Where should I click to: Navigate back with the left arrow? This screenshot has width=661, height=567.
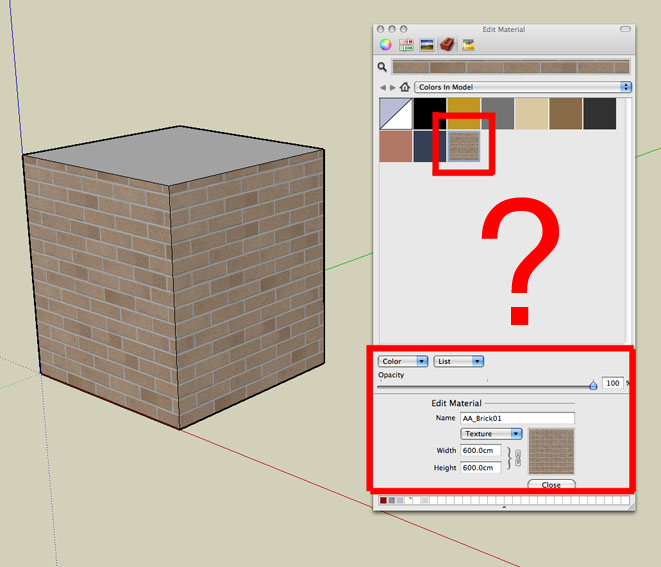(x=382, y=88)
